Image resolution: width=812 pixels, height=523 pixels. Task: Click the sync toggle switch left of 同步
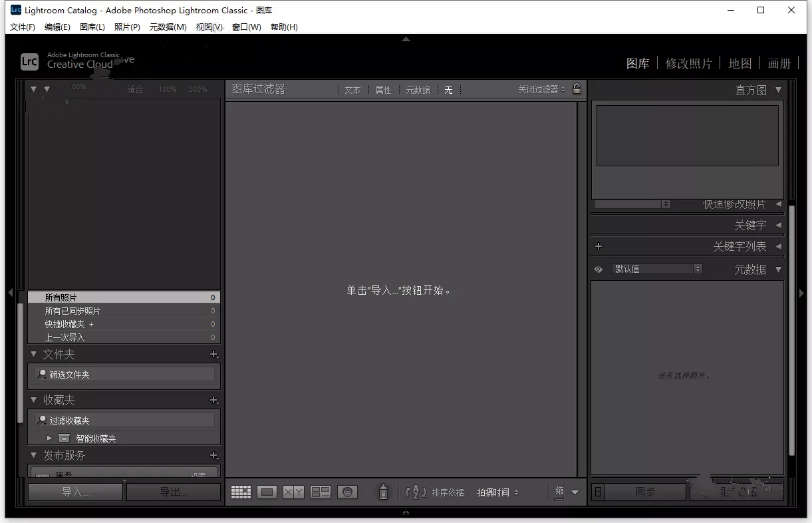click(598, 492)
